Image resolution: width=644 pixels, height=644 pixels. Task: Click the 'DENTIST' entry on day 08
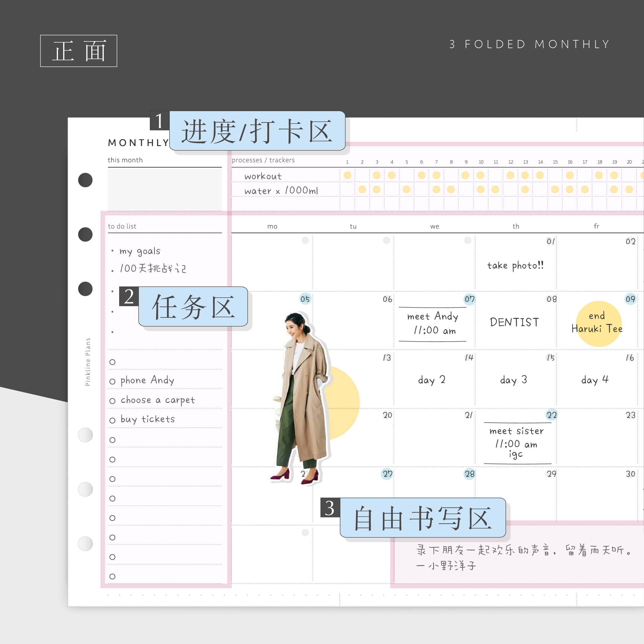(x=514, y=322)
